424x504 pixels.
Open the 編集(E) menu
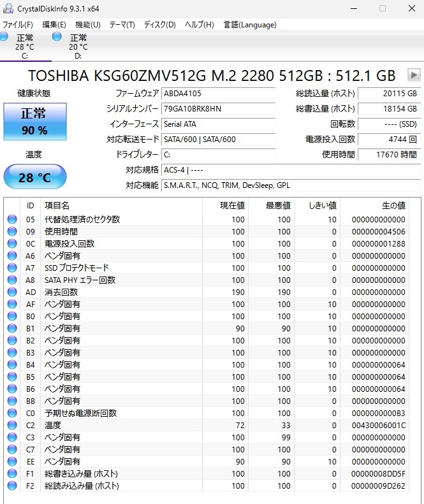[x=54, y=25]
